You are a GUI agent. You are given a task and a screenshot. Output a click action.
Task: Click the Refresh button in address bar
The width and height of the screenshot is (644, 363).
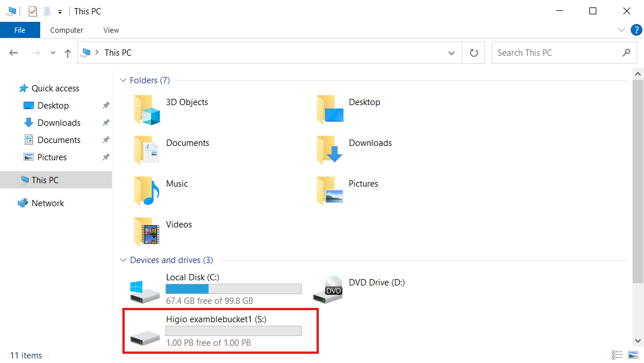(x=474, y=53)
